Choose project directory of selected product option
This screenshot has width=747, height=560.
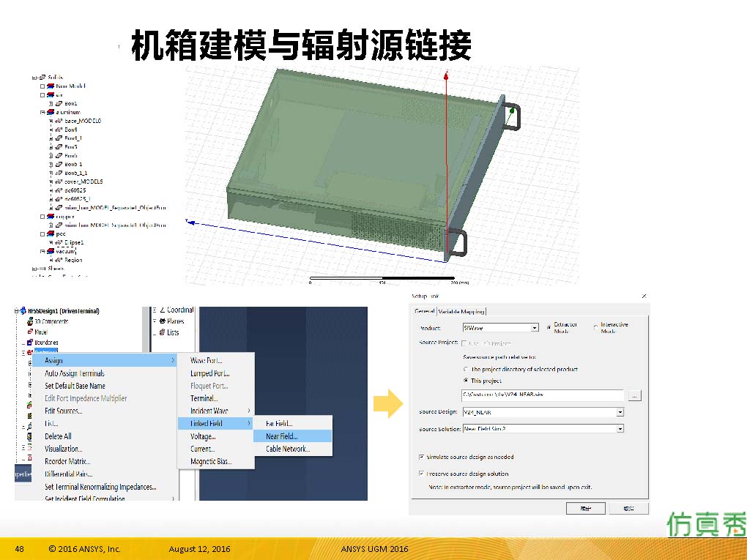coord(466,369)
